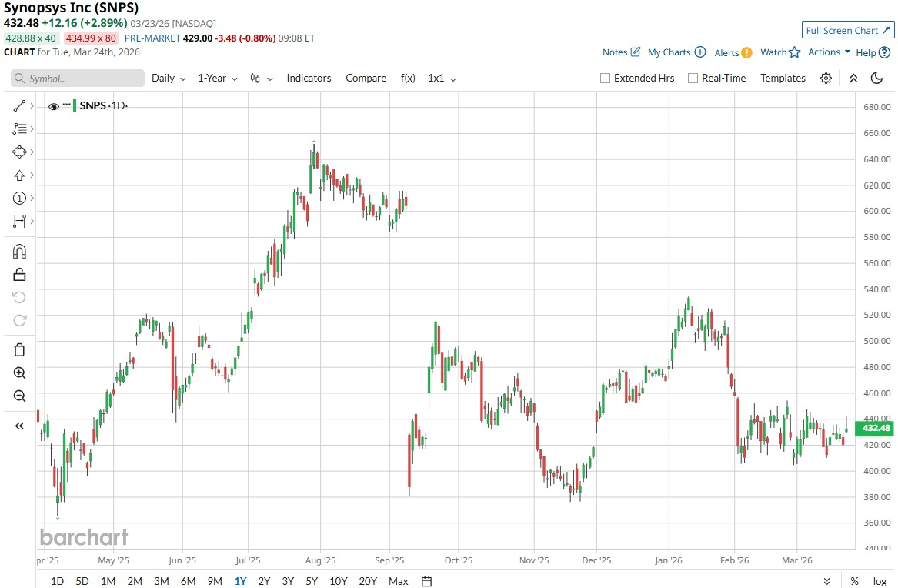Open the Daily frequency dropdown
Screen dimensions: 898x588
point(169,79)
